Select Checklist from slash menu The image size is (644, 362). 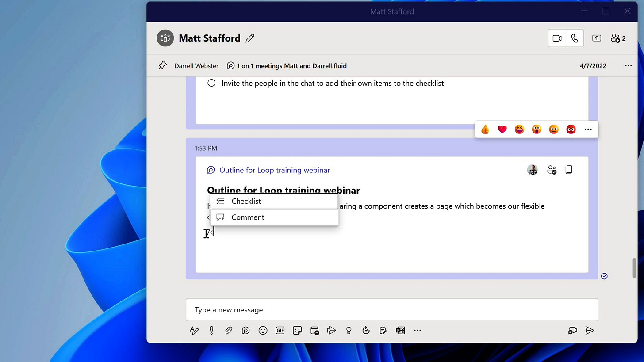(274, 201)
